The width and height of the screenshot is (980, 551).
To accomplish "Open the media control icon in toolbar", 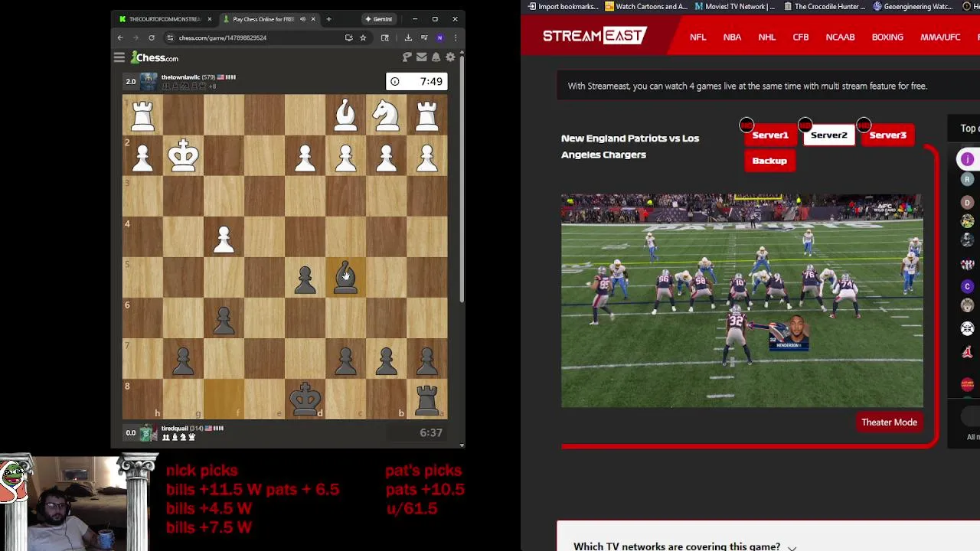I will click(x=423, y=37).
